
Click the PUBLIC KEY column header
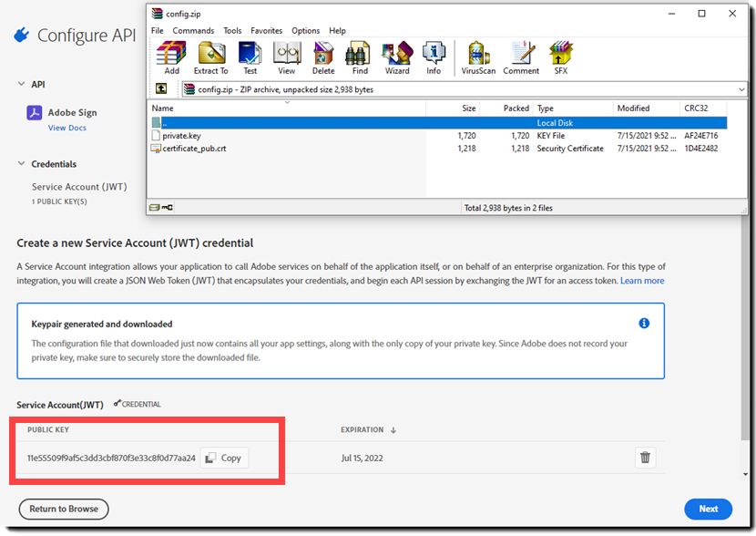point(48,429)
